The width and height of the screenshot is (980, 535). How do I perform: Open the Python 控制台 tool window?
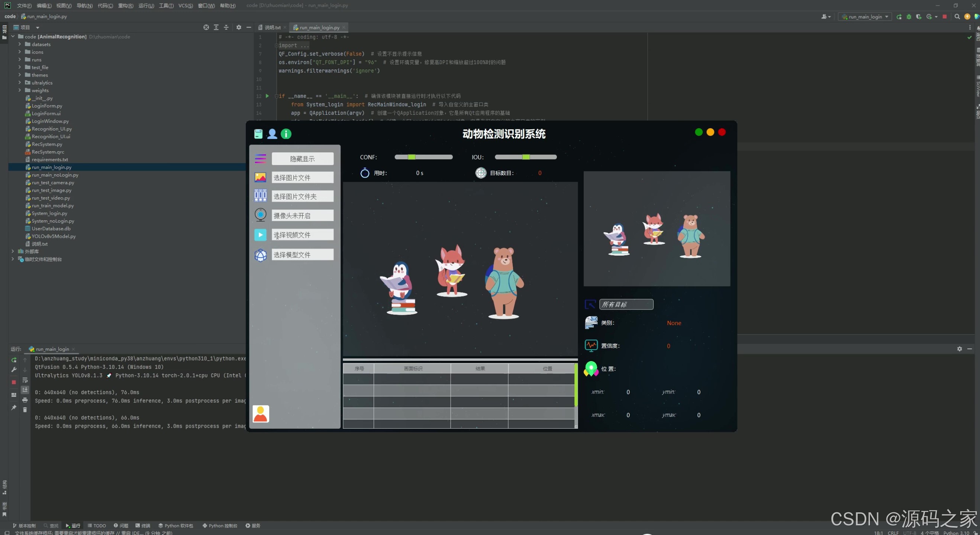coord(219,525)
